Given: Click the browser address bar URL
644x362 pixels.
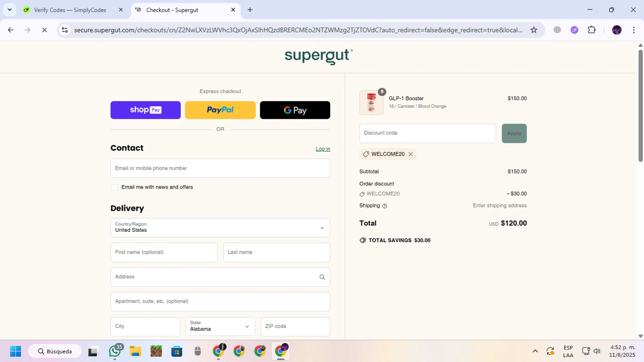Looking at the screenshot, I should (x=298, y=30).
